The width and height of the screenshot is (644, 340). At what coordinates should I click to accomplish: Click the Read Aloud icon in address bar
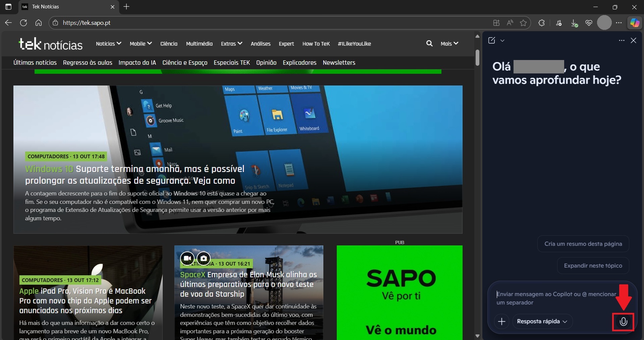[x=510, y=23]
